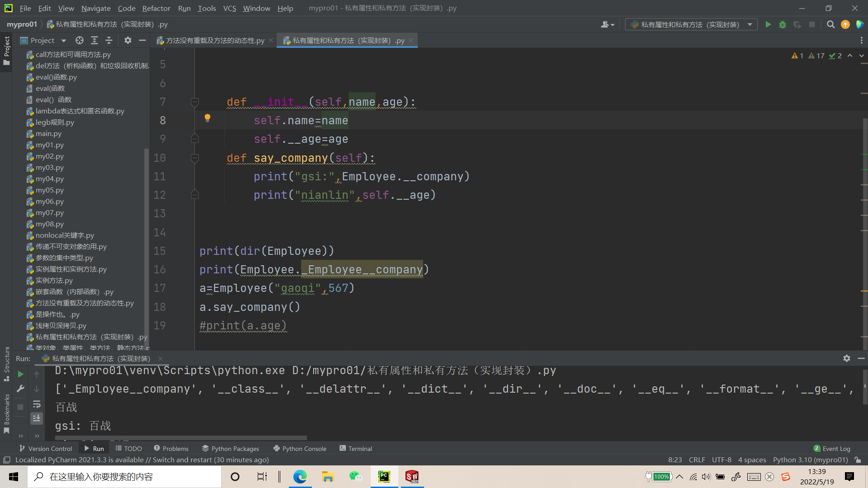868x488 pixels.
Task: Click horizontal scrollbar in Run output
Action: 181,438
